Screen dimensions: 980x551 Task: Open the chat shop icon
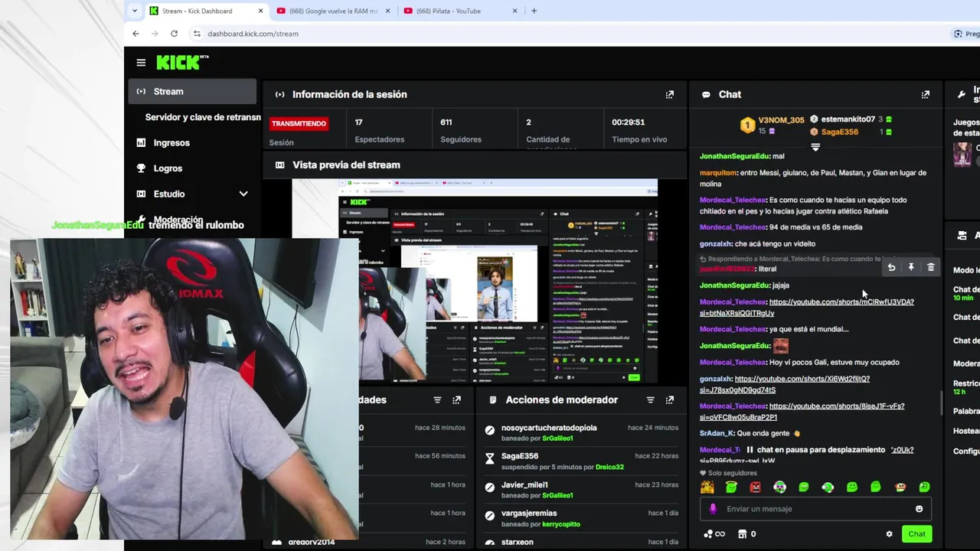742,534
